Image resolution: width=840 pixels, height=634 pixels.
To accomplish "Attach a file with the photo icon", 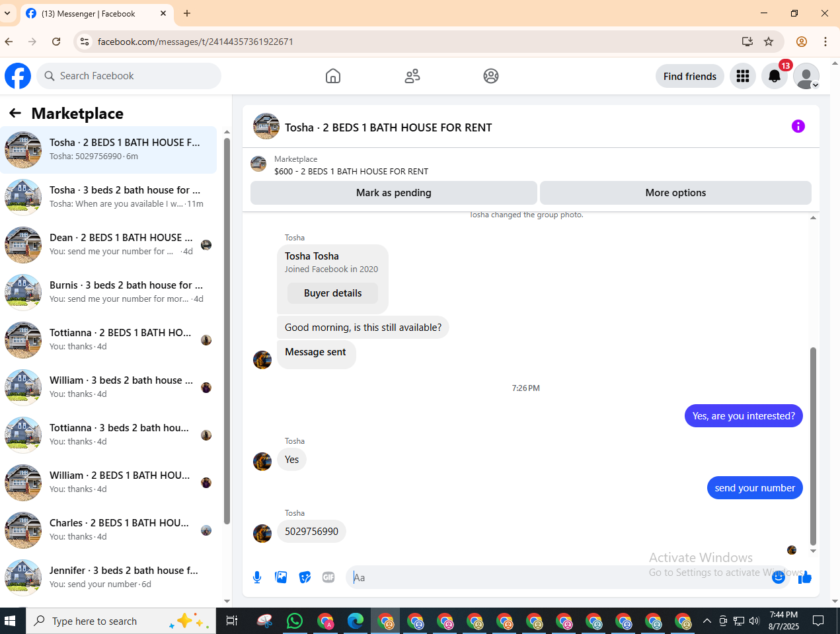I will pyautogui.click(x=281, y=577).
